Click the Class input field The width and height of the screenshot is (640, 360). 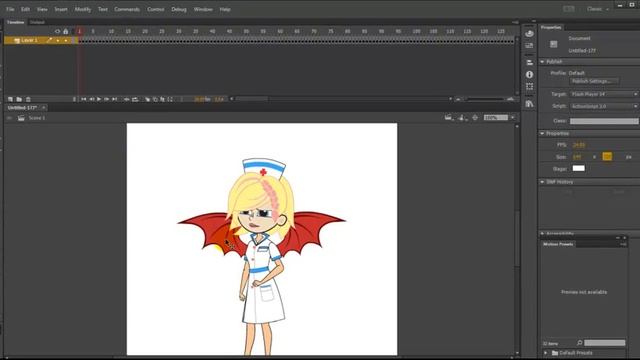coord(604,121)
